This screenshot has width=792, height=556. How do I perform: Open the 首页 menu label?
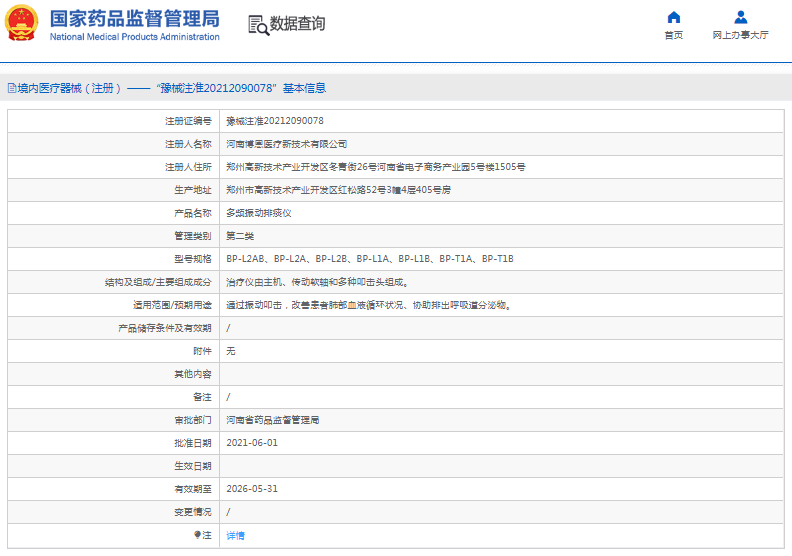[673, 35]
